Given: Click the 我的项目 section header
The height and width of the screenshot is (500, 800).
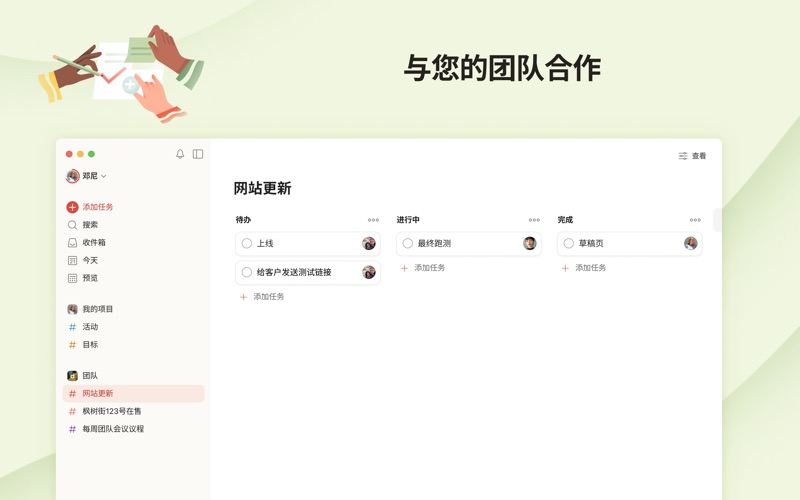Looking at the screenshot, I should pyautogui.click(x=98, y=309).
